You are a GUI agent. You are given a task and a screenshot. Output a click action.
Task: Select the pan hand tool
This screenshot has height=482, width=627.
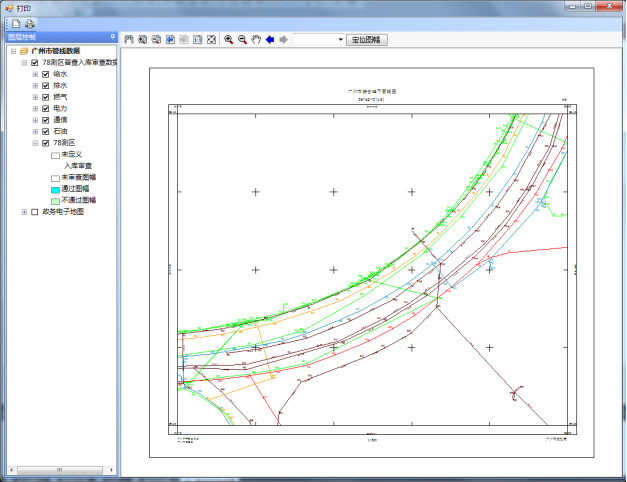click(x=256, y=40)
